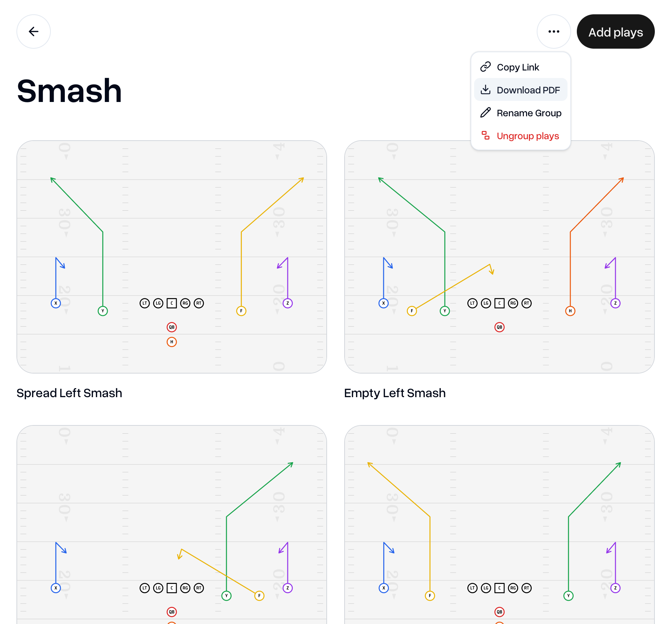Click the chain link icon
Viewport: 672px width, 624px height.
[486, 67]
